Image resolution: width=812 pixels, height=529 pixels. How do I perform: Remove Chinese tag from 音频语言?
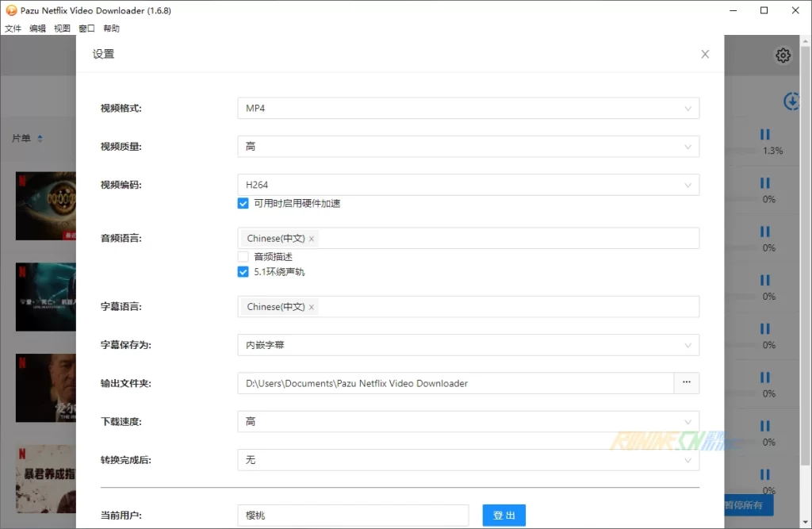click(x=312, y=239)
